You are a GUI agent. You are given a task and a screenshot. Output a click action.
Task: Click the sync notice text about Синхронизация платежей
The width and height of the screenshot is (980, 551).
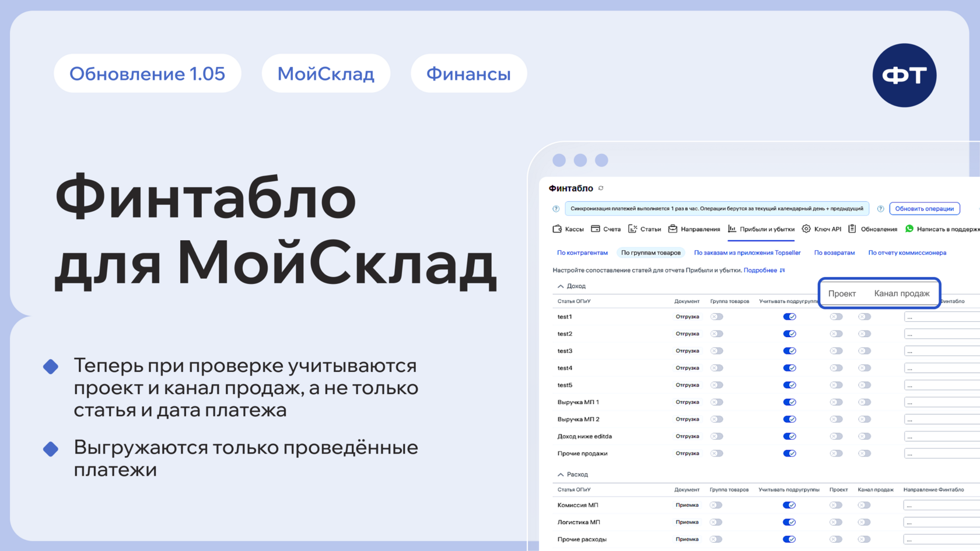[717, 209]
